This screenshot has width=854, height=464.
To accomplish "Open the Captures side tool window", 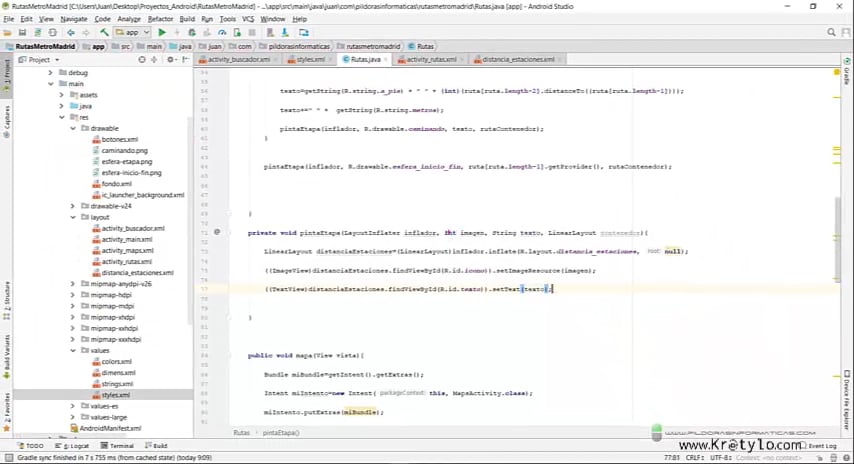I will 7,122.
